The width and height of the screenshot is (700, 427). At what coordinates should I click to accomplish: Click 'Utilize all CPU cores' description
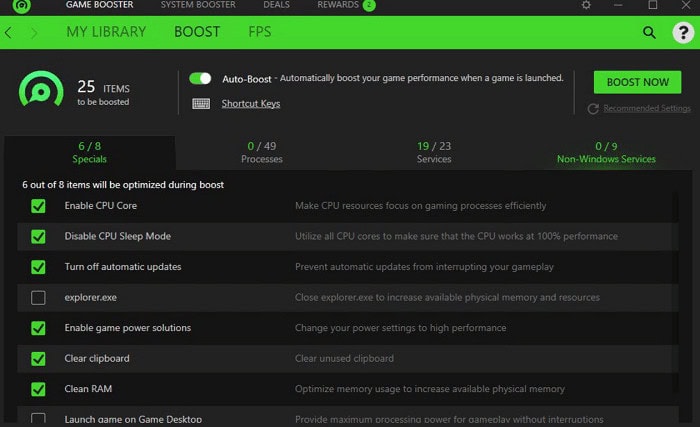click(456, 236)
